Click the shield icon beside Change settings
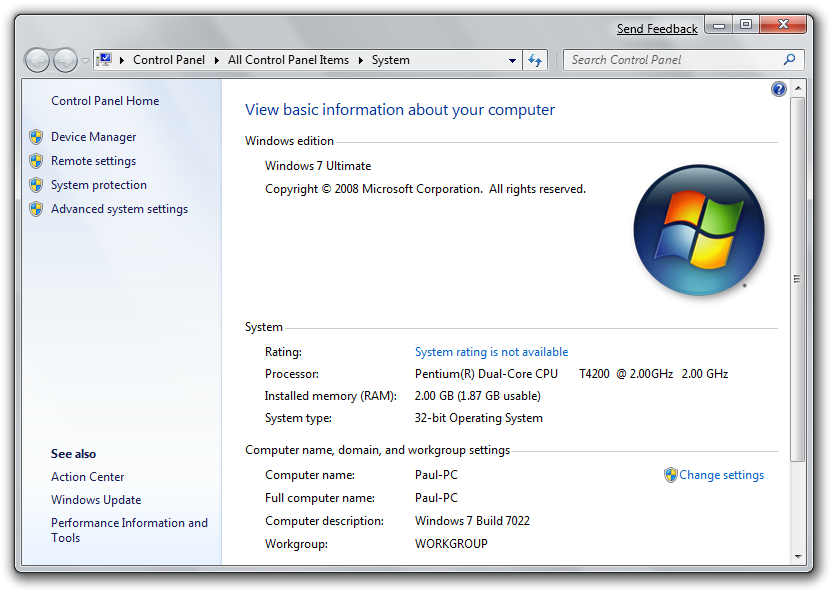The height and width of the screenshot is (591, 832). click(671, 475)
